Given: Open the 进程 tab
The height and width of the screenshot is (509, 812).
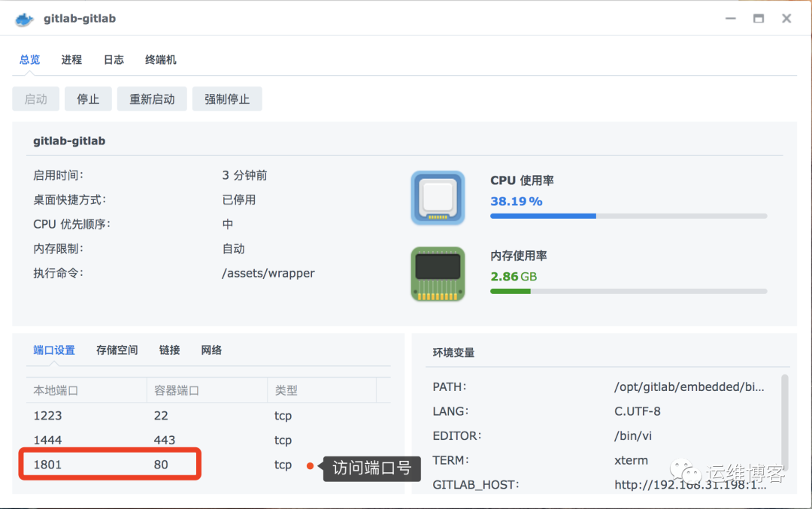Looking at the screenshot, I should tap(71, 59).
